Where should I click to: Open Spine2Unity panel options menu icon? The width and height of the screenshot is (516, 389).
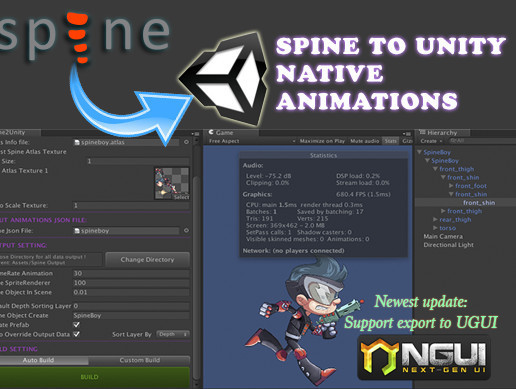195,133
